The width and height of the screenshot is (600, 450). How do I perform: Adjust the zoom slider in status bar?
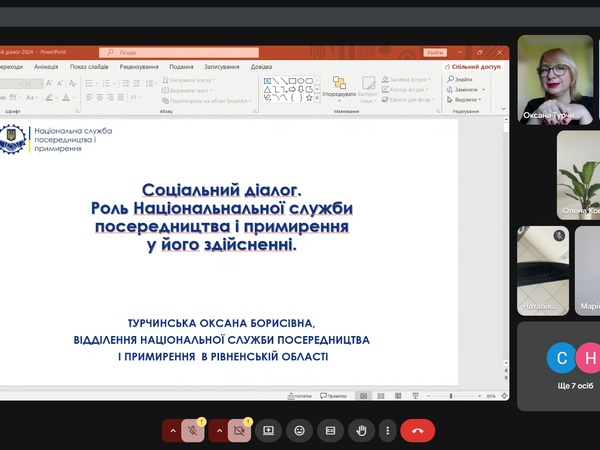(x=451, y=396)
